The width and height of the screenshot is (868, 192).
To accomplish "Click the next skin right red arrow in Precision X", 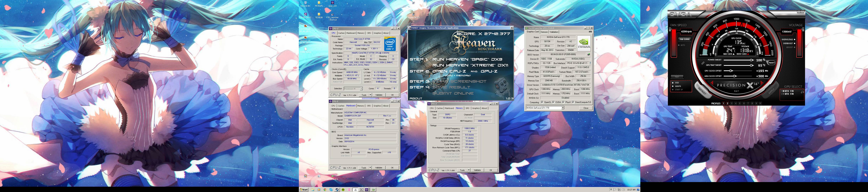I will pyautogui.click(x=762, y=83).
